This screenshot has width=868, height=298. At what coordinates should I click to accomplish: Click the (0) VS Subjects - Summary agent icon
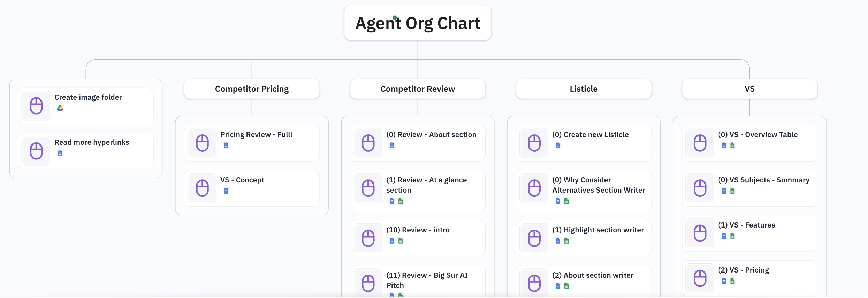(x=700, y=188)
